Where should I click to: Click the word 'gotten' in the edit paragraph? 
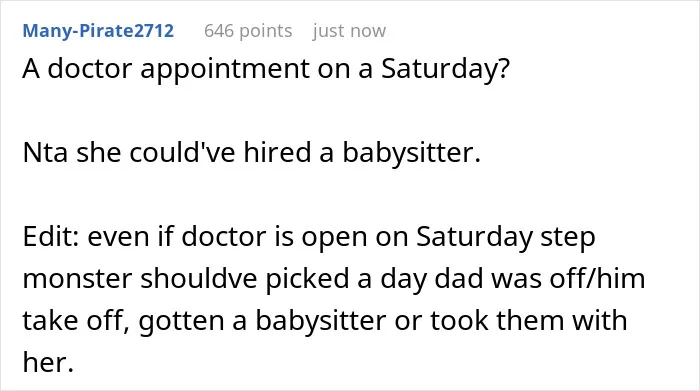tap(181, 320)
